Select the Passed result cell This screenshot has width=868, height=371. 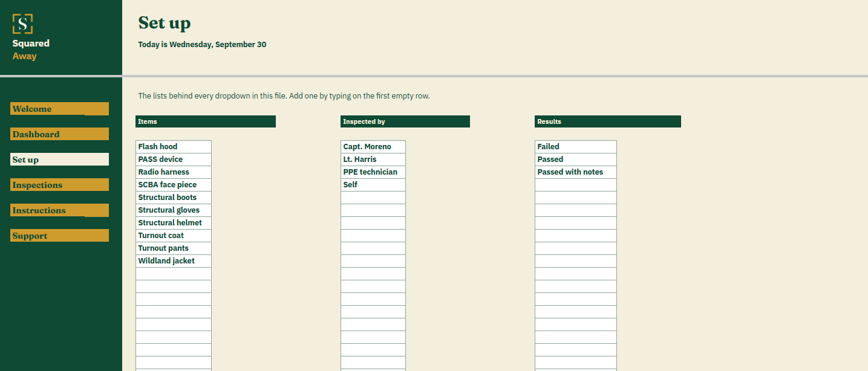[x=576, y=160]
